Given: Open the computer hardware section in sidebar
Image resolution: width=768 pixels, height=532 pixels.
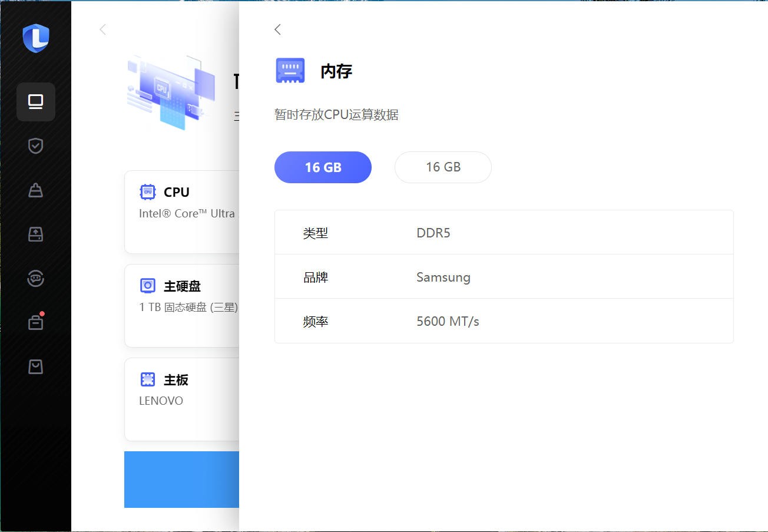Looking at the screenshot, I should tap(36, 102).
